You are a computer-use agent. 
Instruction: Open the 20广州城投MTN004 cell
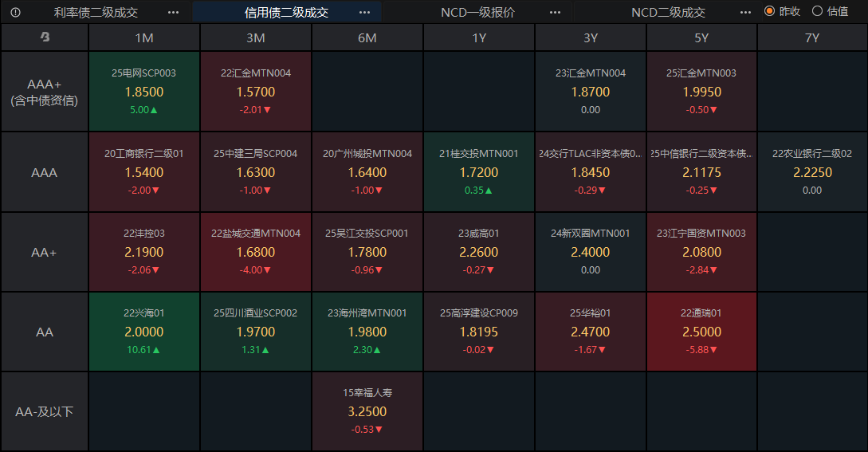coord(367,172)
